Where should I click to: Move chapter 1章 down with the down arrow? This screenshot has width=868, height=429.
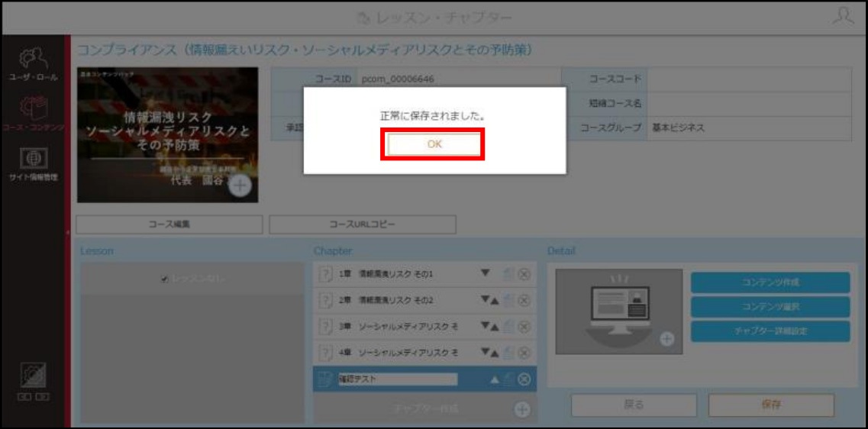(x=486, y=273)
